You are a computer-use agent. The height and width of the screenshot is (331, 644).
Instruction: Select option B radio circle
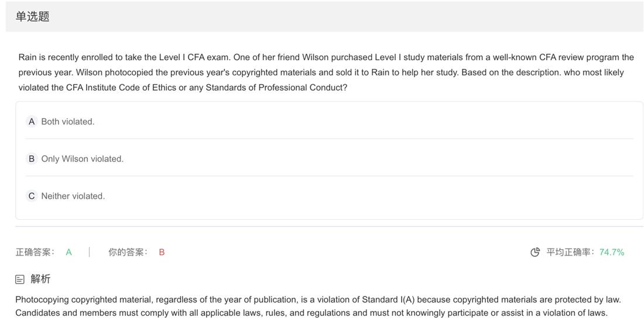click(x=32, y=159)
